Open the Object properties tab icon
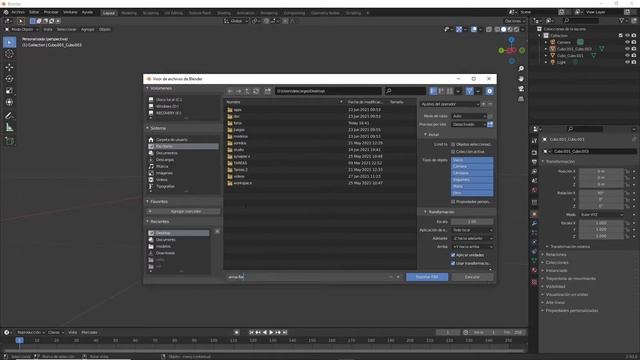Image resolution: width=640 pixels, height=360 pixels. point(534,214)
